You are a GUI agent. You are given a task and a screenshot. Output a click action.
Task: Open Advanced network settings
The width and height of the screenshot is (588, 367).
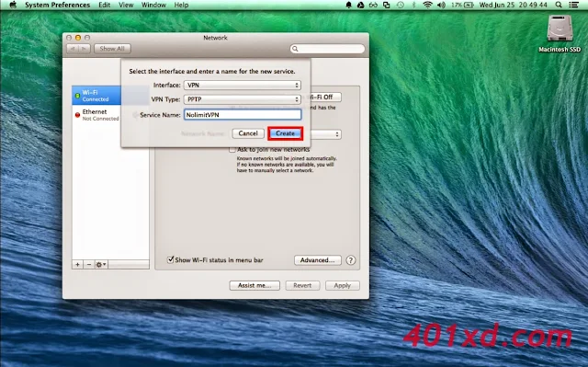(x=318, y=260)
